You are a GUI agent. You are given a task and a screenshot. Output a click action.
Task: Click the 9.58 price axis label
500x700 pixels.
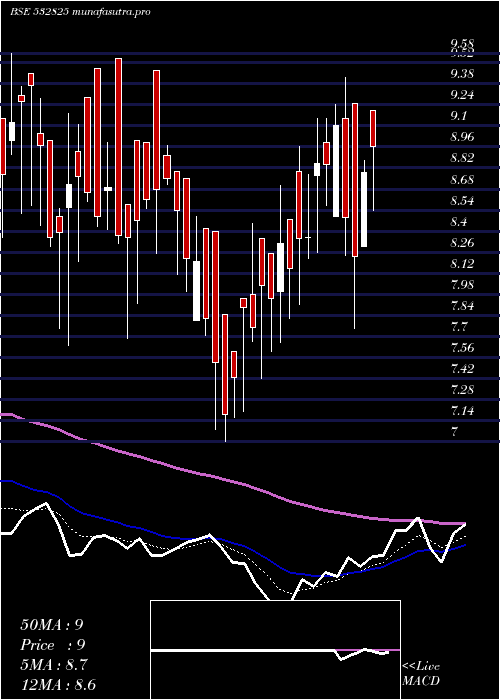(462, 44)
